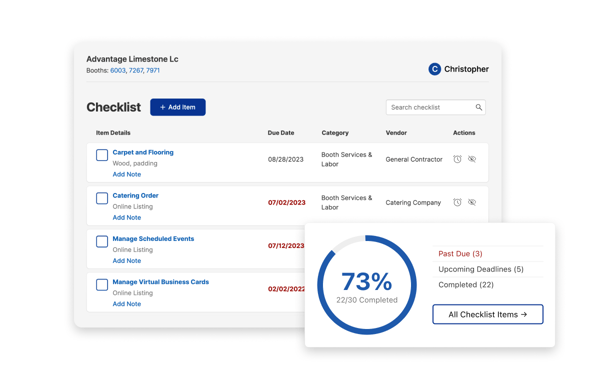This screenshot has width=600, height=390.
Task: Add Note to Manage Virtual Business Cards
Action: (127, 304)
